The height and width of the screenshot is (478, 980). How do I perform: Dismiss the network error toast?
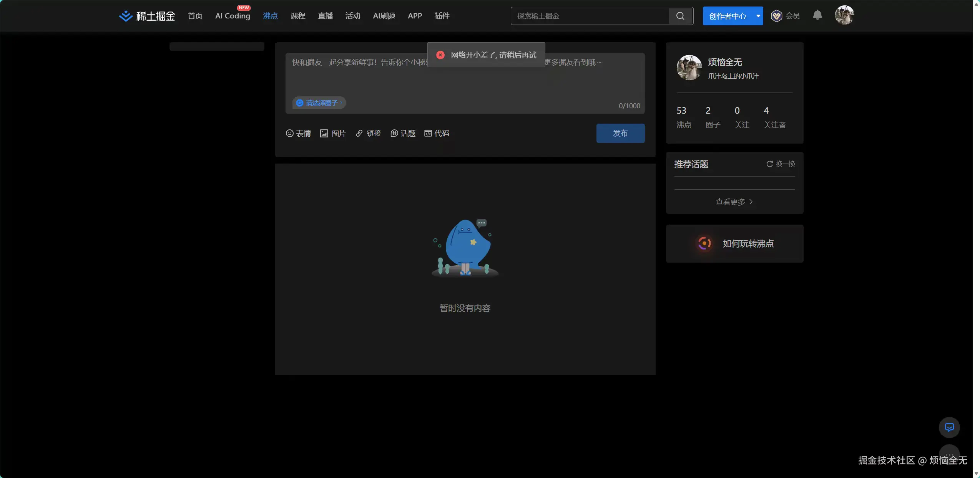[x=440, y=55]
